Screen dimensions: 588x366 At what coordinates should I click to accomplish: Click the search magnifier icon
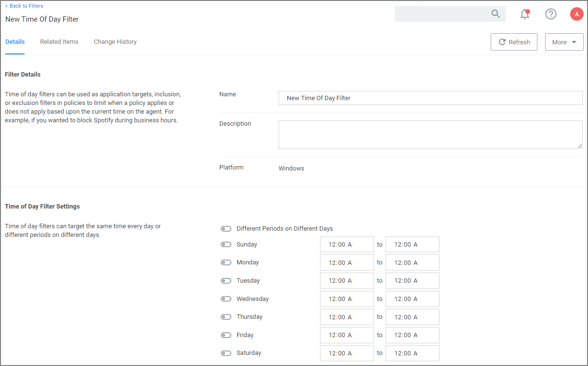coord(495,14)
